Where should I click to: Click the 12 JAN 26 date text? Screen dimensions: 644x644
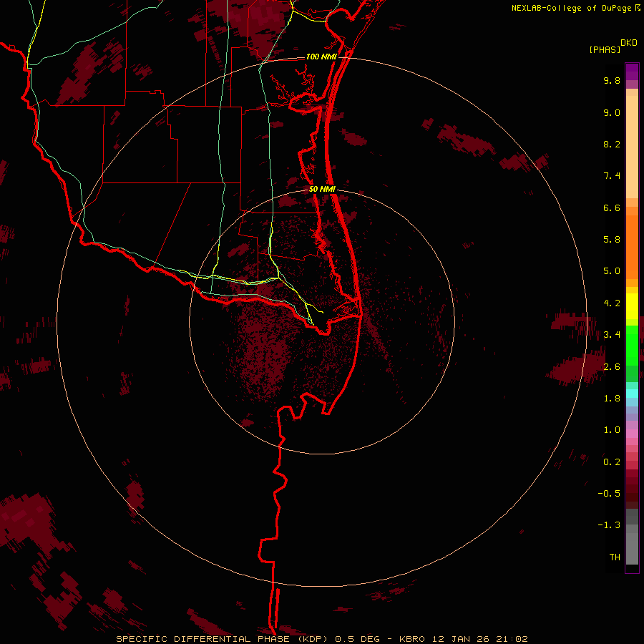[460, 639]
